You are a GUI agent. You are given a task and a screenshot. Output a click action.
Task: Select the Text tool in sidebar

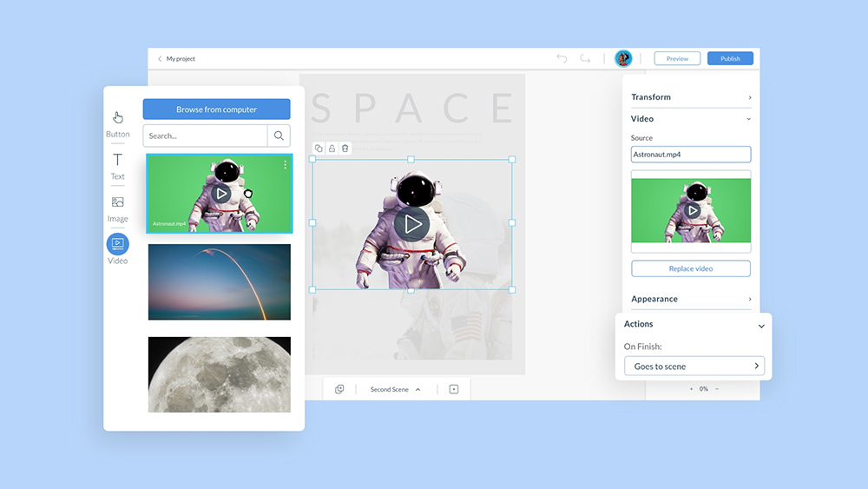click(x=117, y=167)
